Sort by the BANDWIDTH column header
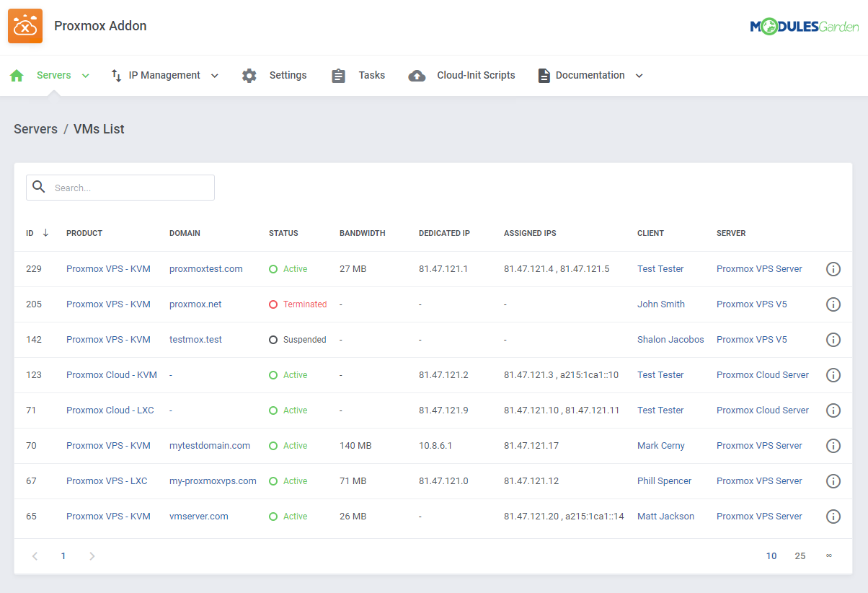The height and width of the screenshot is (593, 868). 363,233
